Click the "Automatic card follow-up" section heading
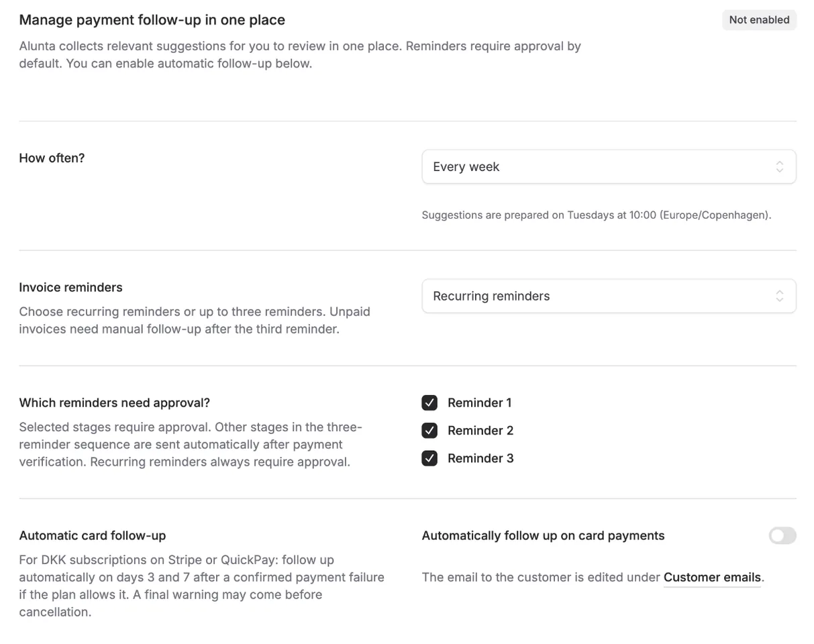Image resolution: width=814 pixels, height=644 pixels. pyautogui.click(x=93, y=536)
